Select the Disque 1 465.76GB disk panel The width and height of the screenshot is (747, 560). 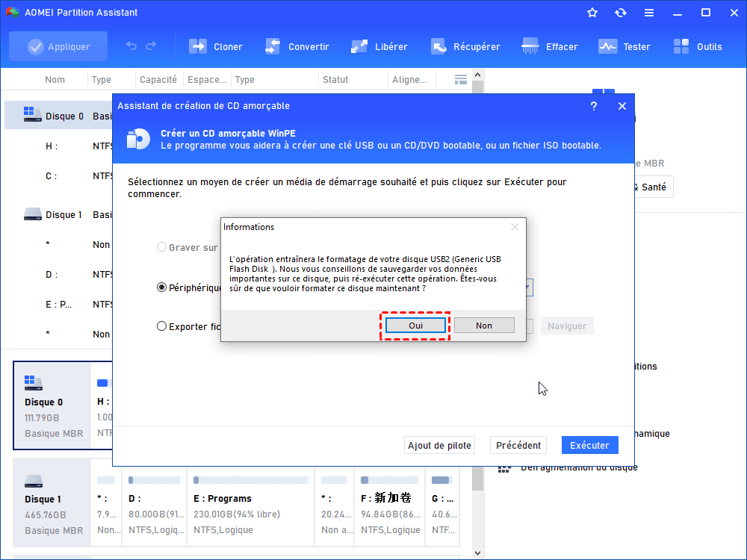(52, 503)
